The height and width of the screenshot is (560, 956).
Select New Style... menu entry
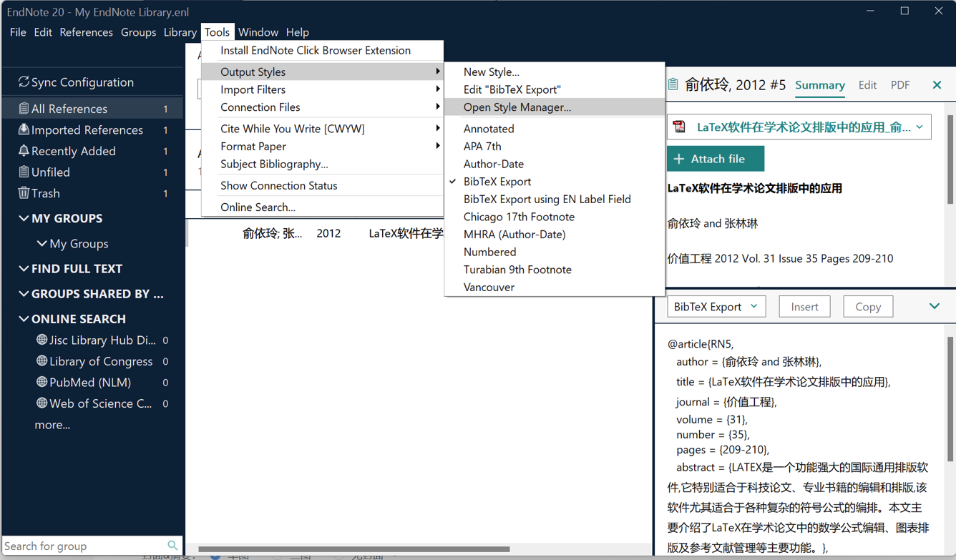(554, 72)
